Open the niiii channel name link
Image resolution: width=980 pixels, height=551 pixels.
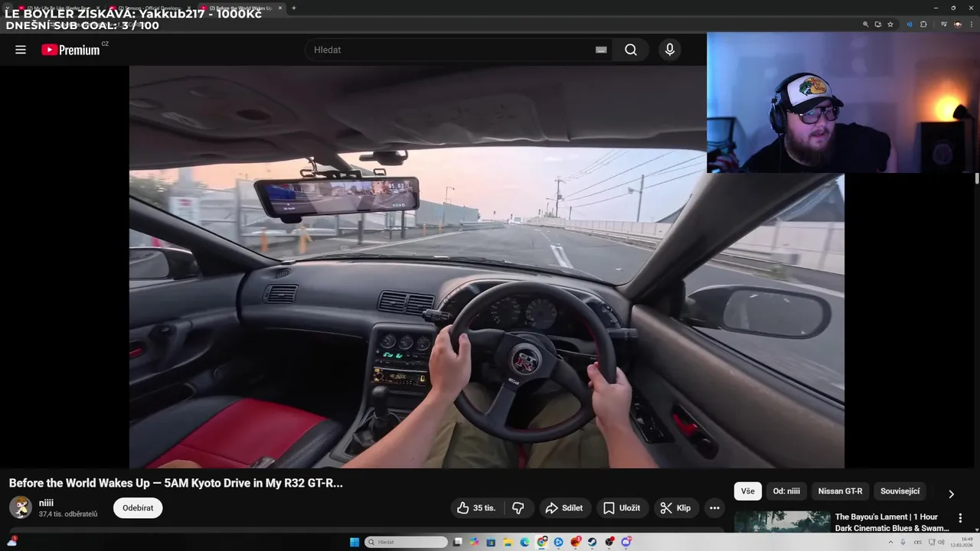[x=47, y=503]
